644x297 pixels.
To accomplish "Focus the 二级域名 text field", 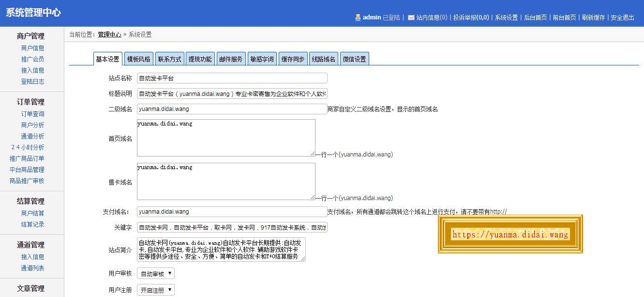I will coord(232,109).
